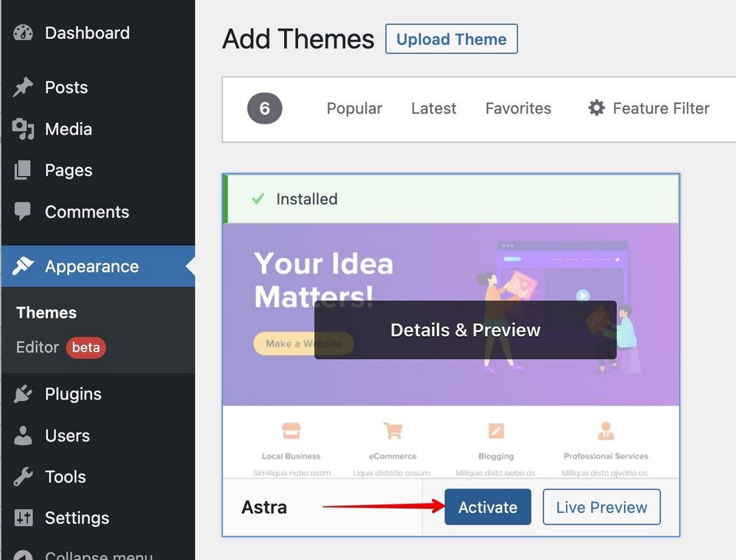Open the Dashboard menu
This screenshot has width=736, height=560.
(x=98, y=33)
